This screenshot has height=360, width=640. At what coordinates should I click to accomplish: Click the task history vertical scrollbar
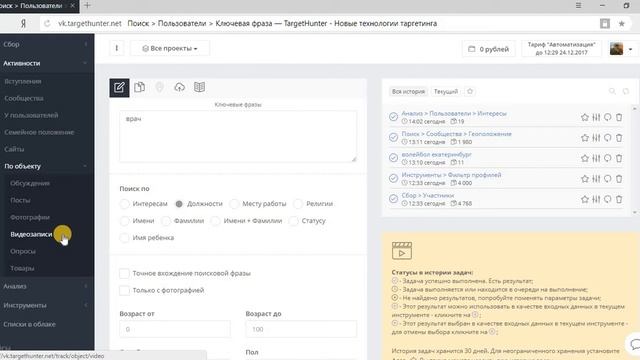coord(634,160)
